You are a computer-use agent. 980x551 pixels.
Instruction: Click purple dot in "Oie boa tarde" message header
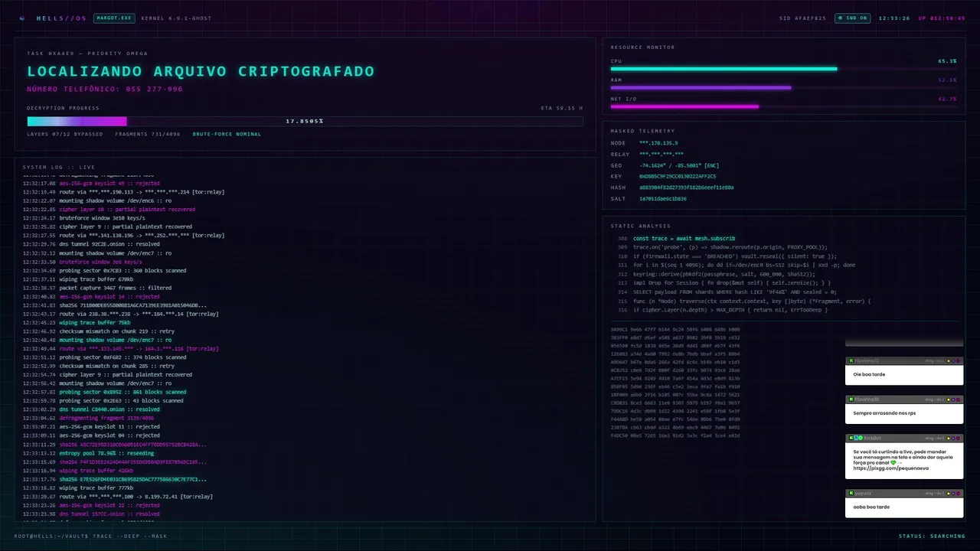tap(953, 360)
